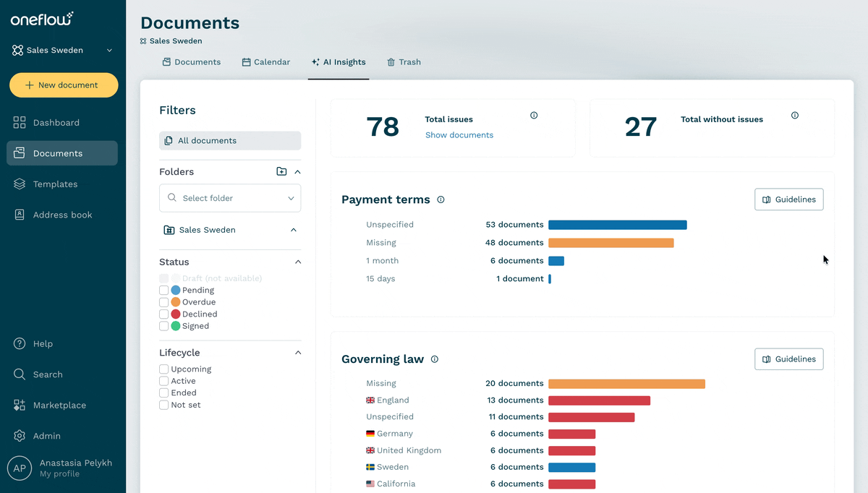The image size is (868, 493).
Task: Open Admin settings gear icon
Action: (x=20, y=436)
